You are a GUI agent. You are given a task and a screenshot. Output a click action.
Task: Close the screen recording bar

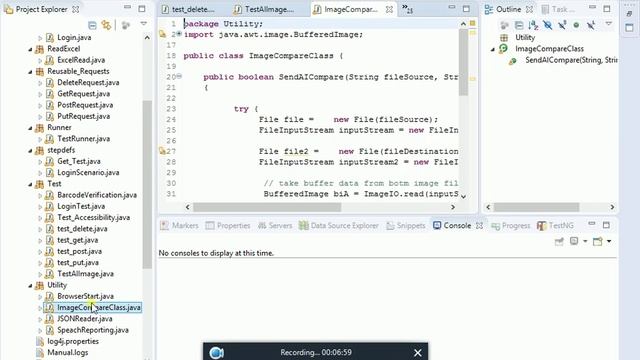[x=417, y=353]
